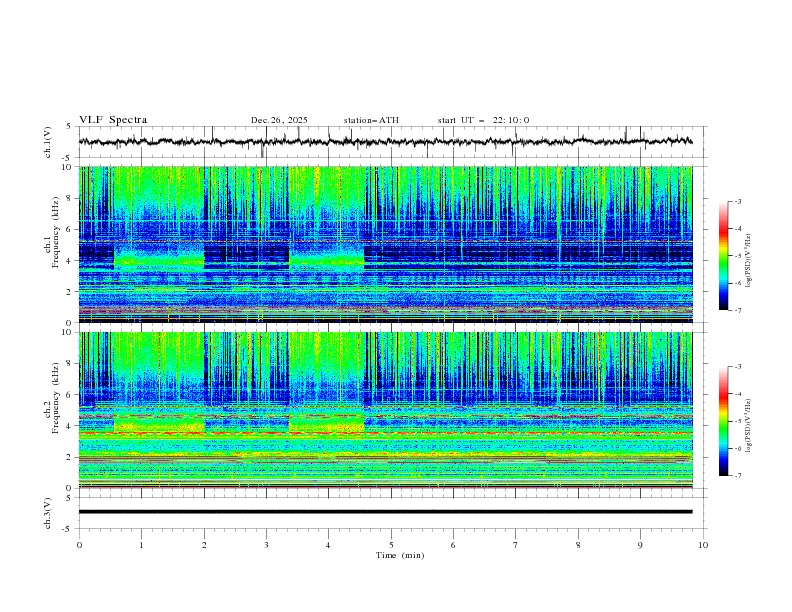Click the ch.1 voltage waveform trace
Image resolution: width=792 pixels, height=612 pixels.
385,142
